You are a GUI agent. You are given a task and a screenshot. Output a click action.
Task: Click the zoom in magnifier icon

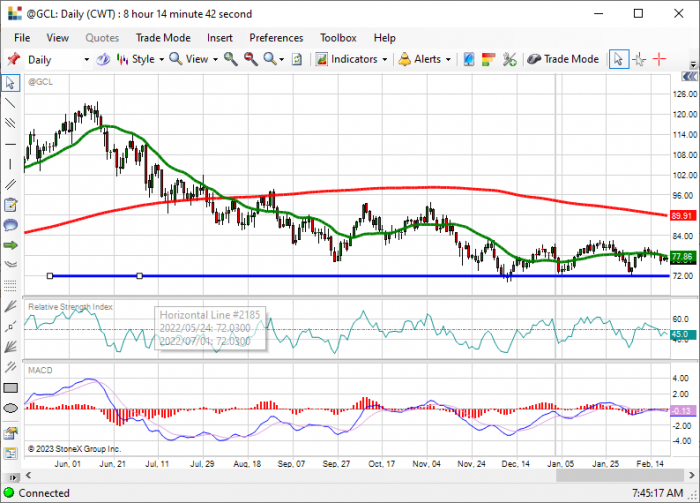coord(230,59)
